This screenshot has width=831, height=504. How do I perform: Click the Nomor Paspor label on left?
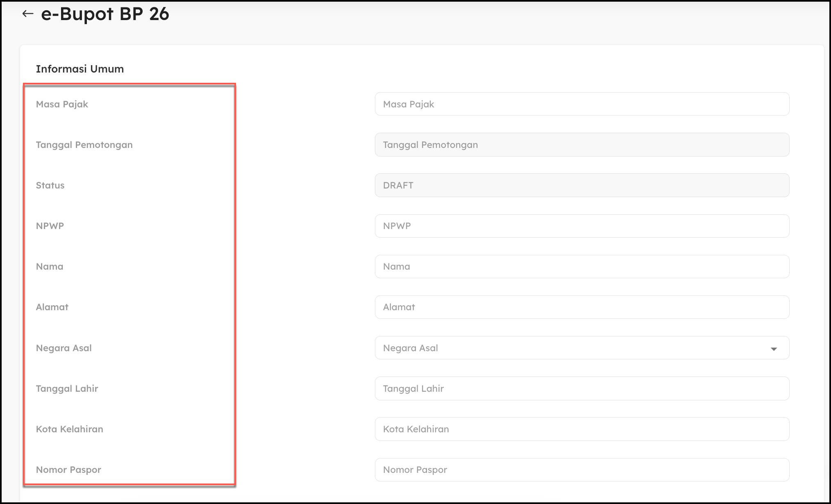(68, 470)
